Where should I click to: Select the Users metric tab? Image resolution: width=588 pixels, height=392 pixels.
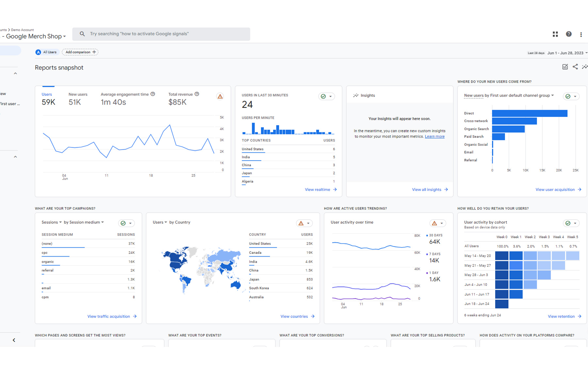point(48,98)
